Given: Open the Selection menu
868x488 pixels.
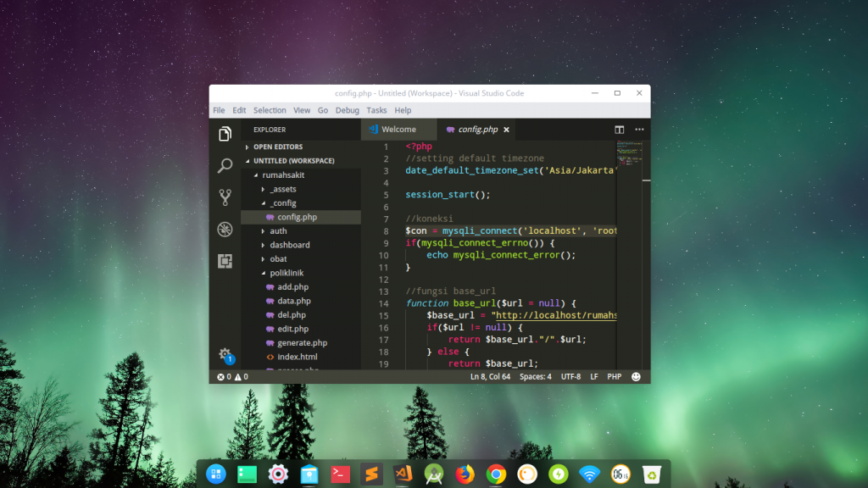Looking at the screenshot, I should pyautogui.click(x=270, y=110).
